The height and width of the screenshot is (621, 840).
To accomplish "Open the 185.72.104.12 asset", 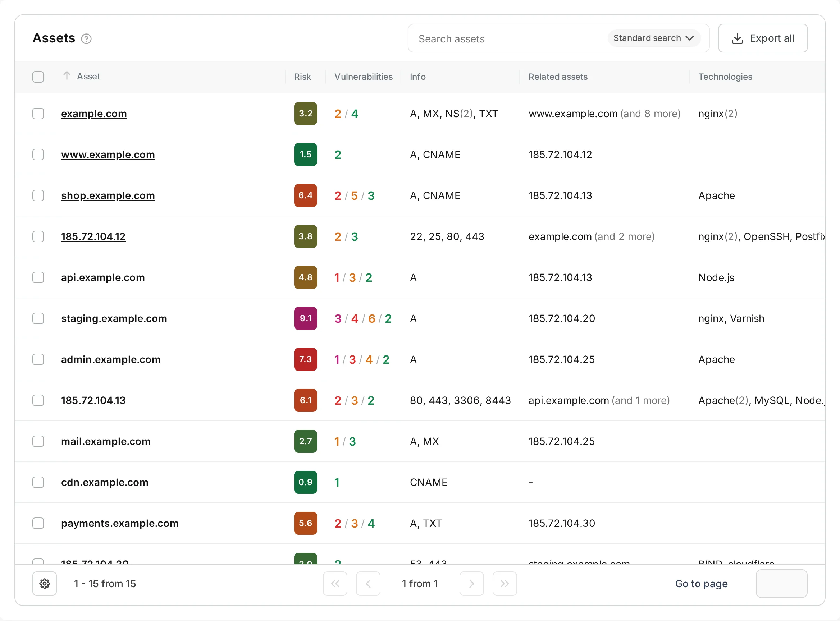I will [93, 236].
